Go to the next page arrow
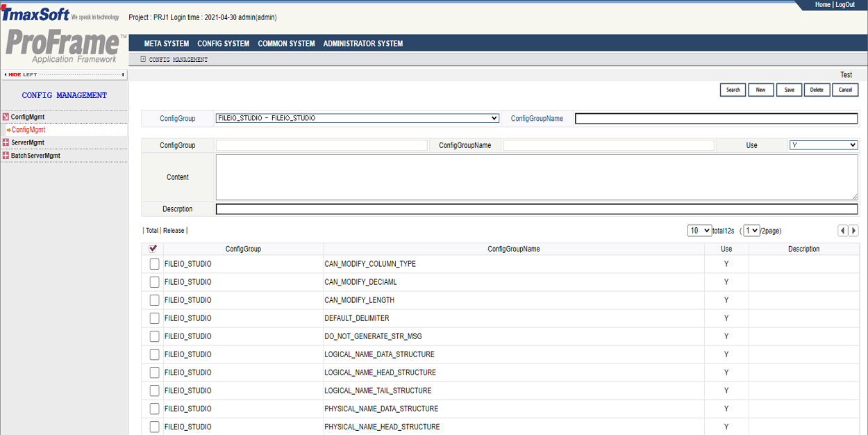Image resolution: width=868 pixels, height=435 pixels. click(853, 231)
